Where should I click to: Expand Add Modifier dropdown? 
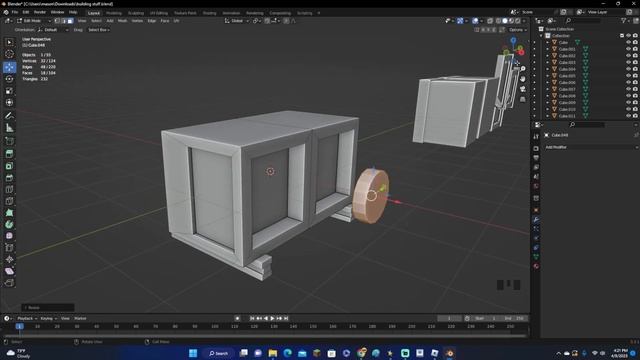pos(591,147)
